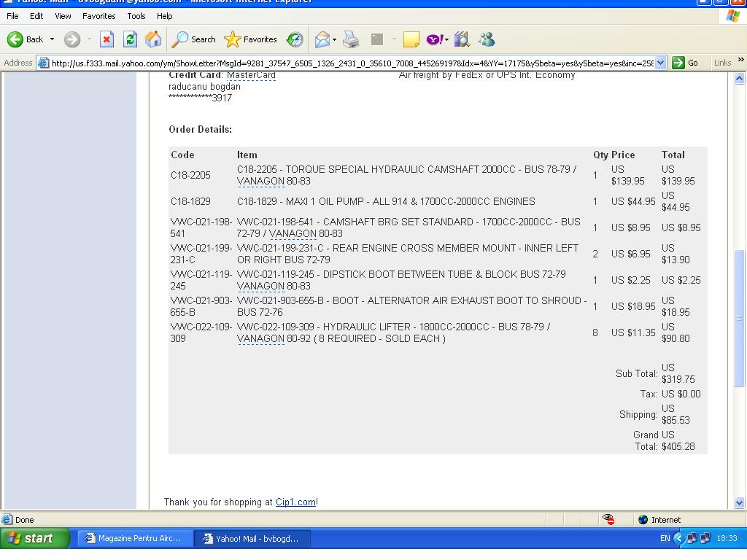747x560 pixels.
Task: Click the "US $11.35" price cell
Action: (x=633, y=332)
